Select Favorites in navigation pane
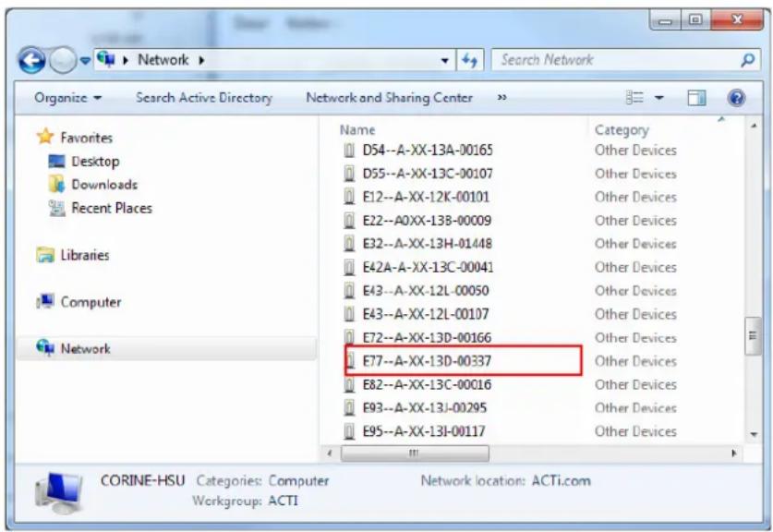Viewport: 773px width, 532px height. 86,138
